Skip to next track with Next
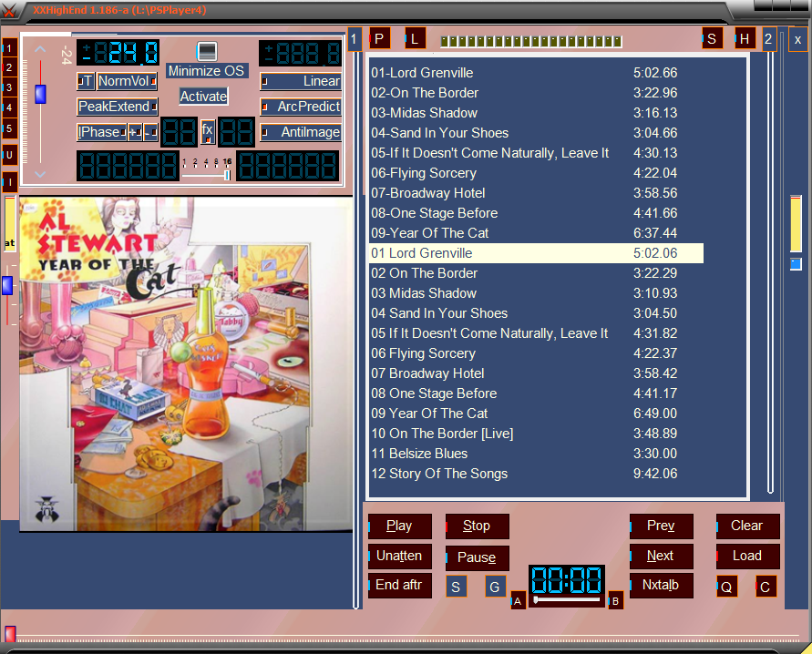Viewport: 812px width, 654px height. click(662, 556)
